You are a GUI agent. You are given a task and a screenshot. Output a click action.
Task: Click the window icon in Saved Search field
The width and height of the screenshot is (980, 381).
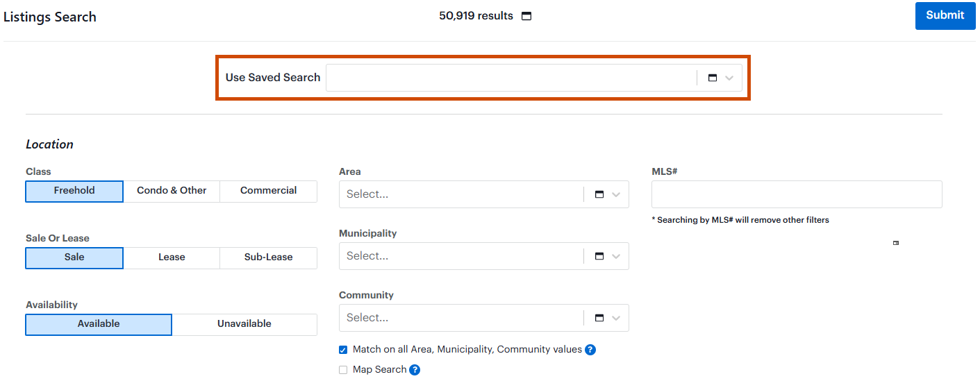712,78
